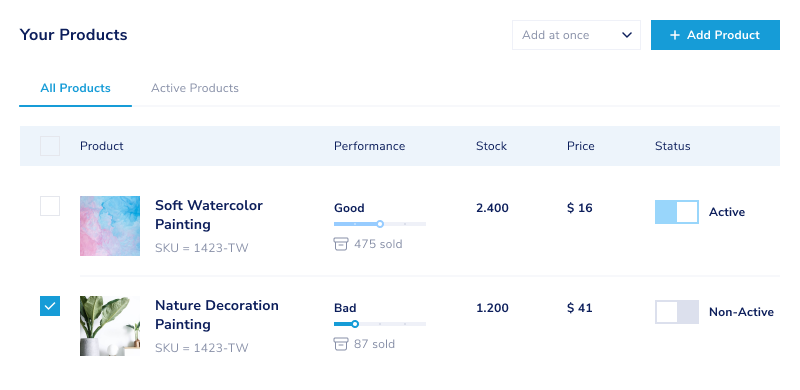The width and height of the screenshot is (800, 390).
Task: Click the plus icon in Add Product button
Action: point(674,35)
